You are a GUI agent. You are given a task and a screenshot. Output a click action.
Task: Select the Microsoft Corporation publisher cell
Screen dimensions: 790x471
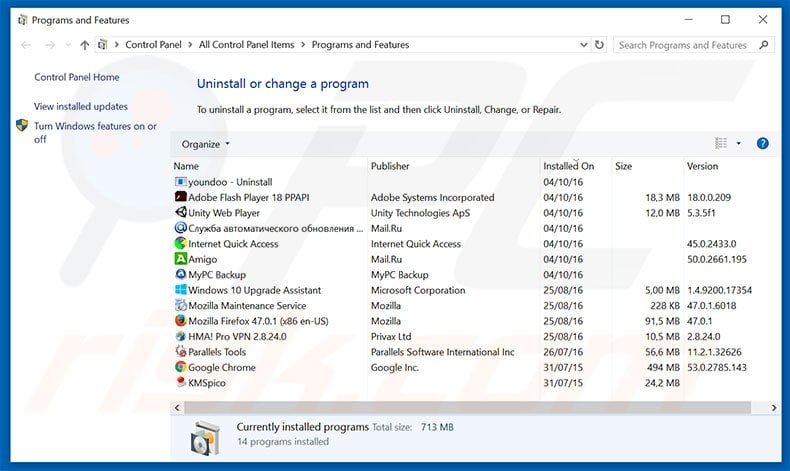(x=418, y=290)
